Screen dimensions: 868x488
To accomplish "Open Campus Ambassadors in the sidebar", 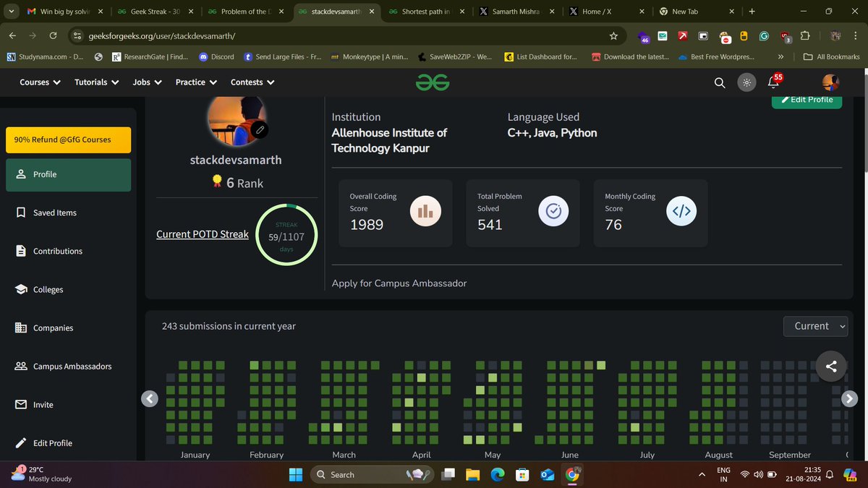I will pyautogui.click(x=68, y=367).
